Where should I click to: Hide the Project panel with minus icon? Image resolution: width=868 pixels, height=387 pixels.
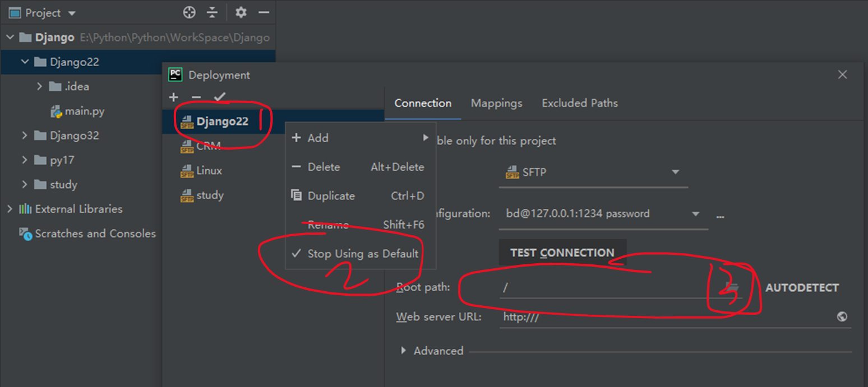pos(264,12)
